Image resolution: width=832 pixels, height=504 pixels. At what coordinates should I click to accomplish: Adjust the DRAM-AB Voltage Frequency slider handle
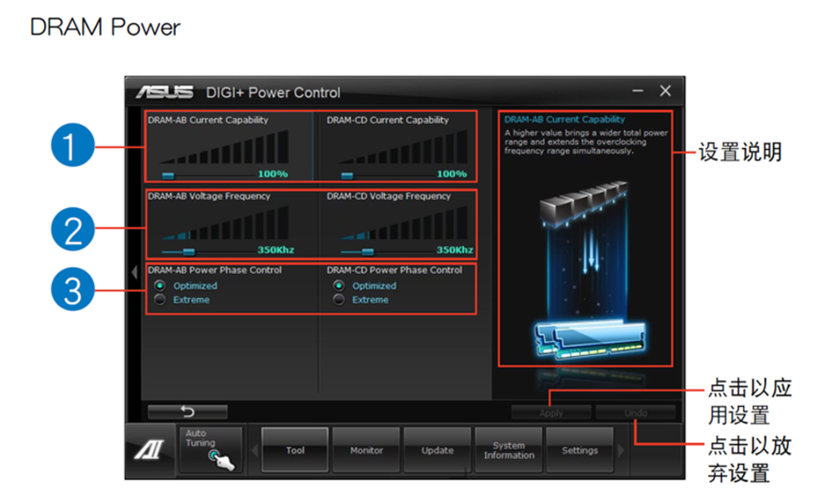coord(188,251)
